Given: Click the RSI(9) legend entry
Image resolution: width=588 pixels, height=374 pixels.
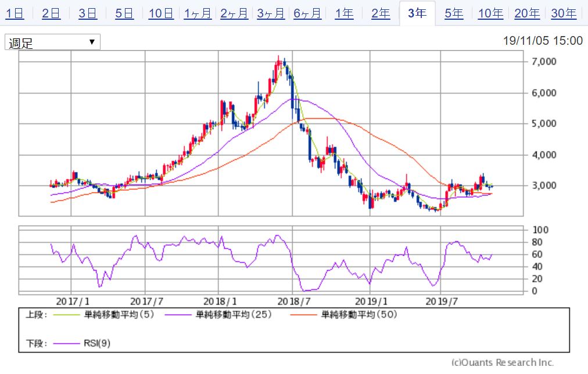Looking at the screenshot, I should [97, 343].
